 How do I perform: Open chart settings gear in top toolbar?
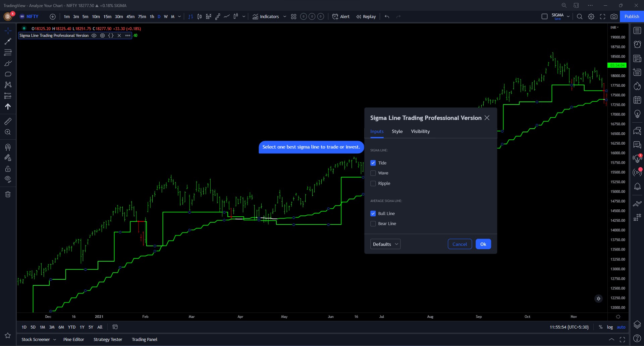(x=591, y=16)
